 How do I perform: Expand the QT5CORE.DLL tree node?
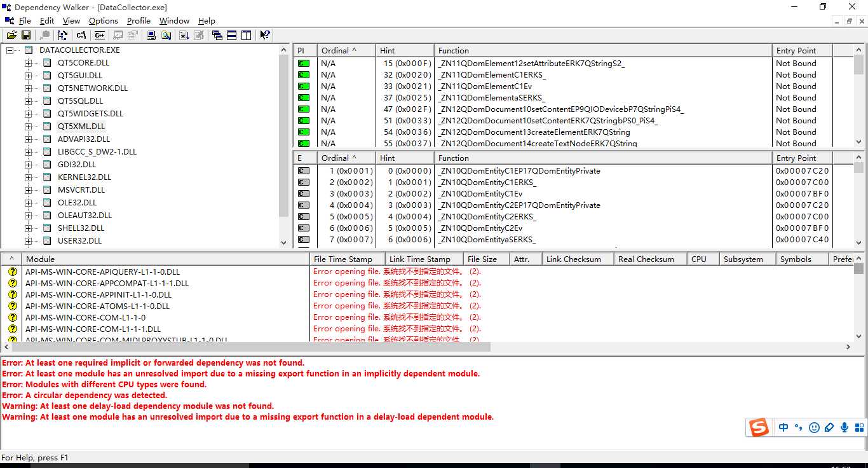coord(28,63)
